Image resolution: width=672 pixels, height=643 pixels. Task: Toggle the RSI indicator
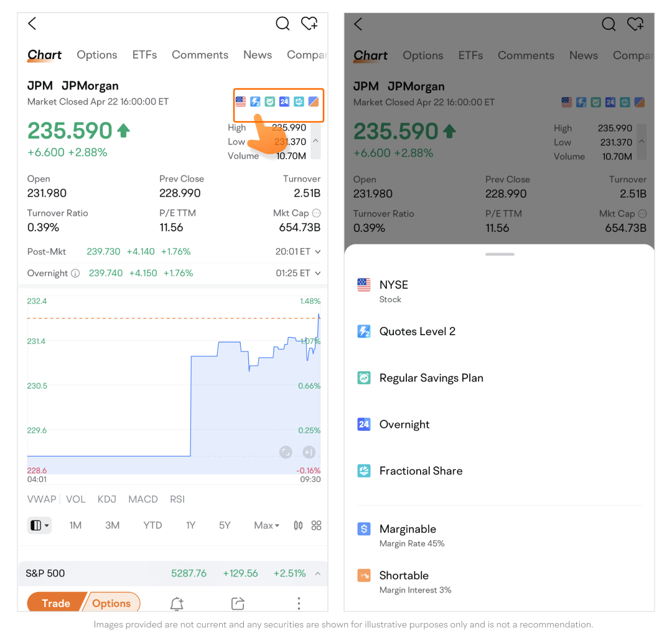tap(177, 499)
